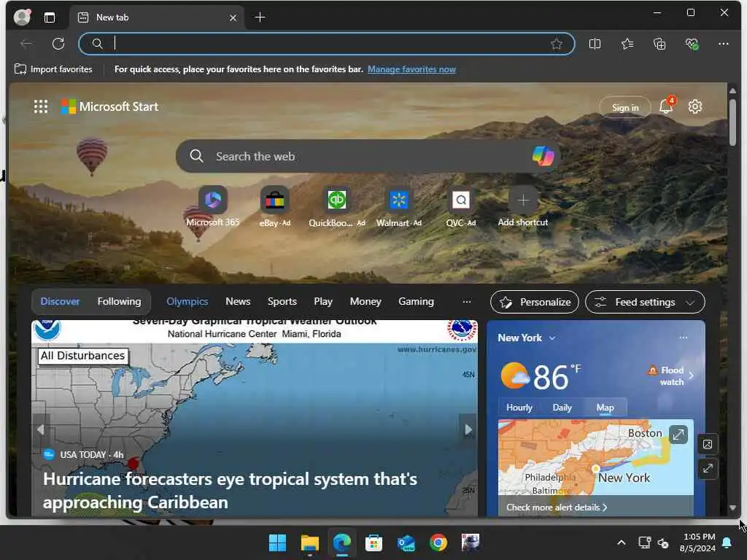747x560 pixels.
Task: Select the Hourly weather tab
Action: tap(519, 408)
